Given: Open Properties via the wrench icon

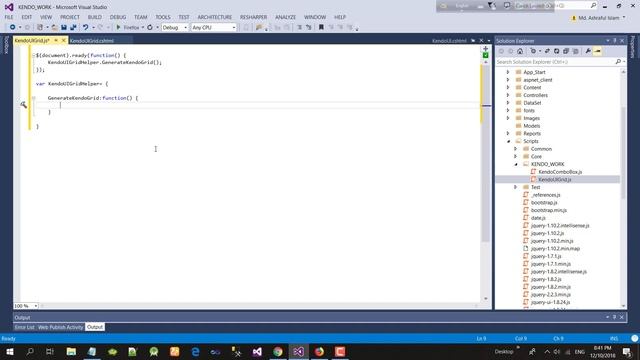Looking at the screenshot, I should pos(588,51).
